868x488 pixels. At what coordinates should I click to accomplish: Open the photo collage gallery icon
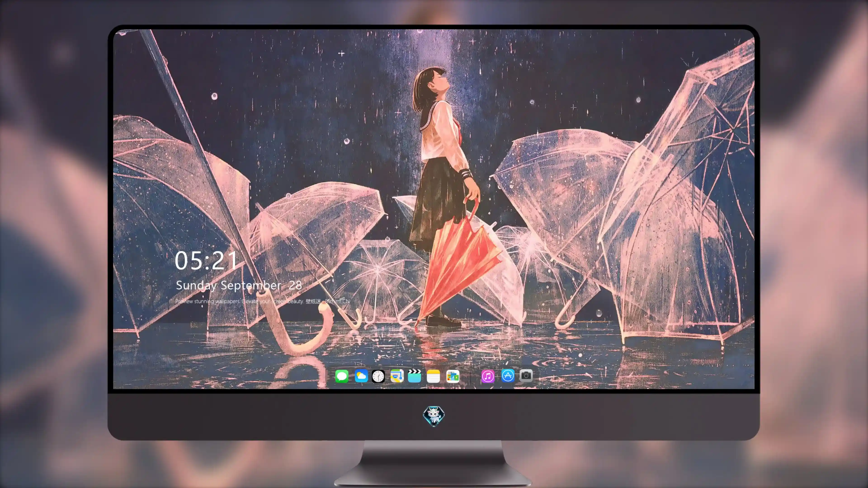tap(453, 376)
